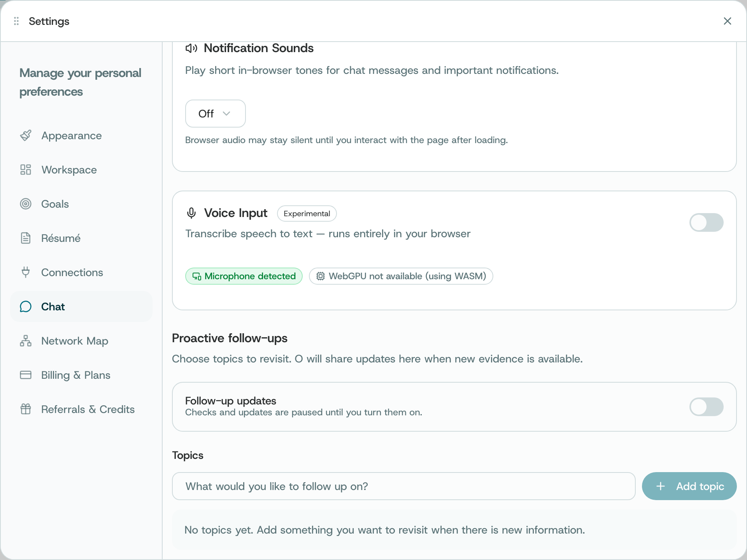This screenshot has width=747, height=560.
Task: Click the Experimental badge
Action: click(307, 213)
